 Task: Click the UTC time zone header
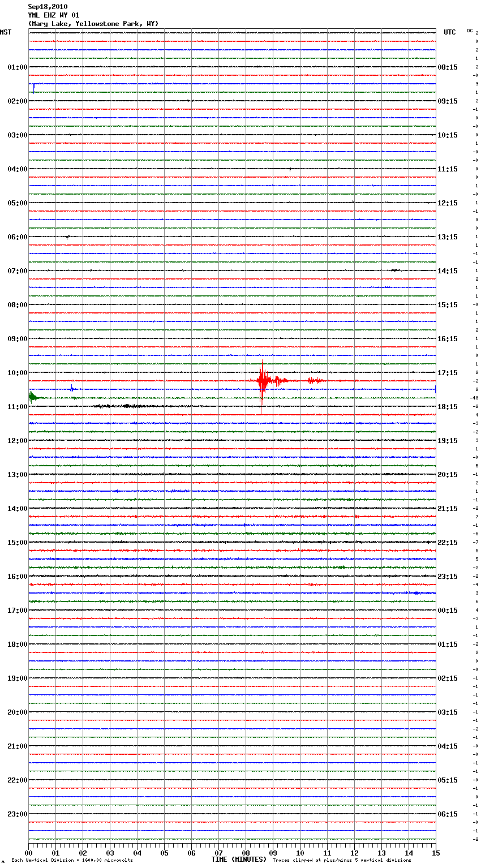pos(450,32)
